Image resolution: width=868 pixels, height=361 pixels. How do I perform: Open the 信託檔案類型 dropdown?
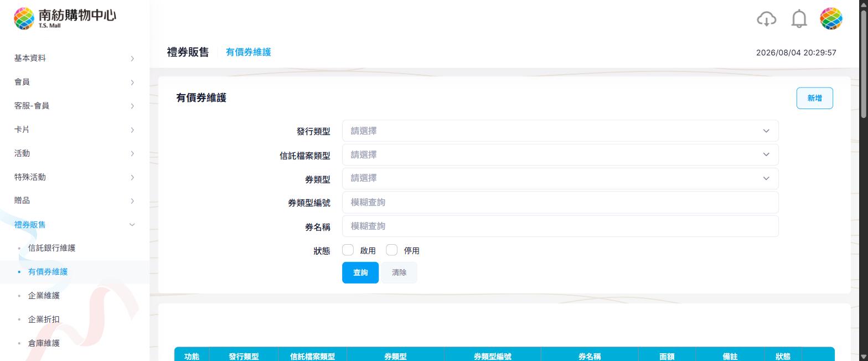pos(560,154)
